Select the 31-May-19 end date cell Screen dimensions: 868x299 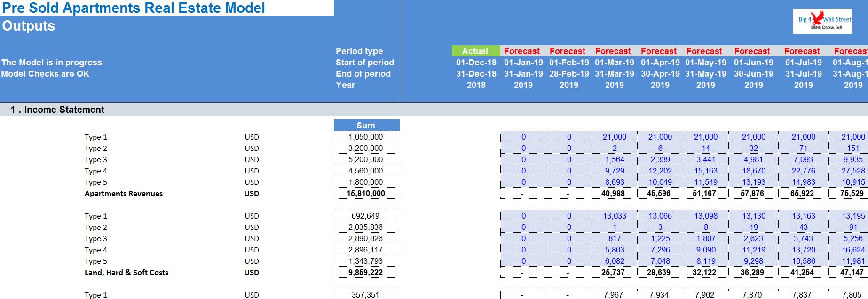706,74
